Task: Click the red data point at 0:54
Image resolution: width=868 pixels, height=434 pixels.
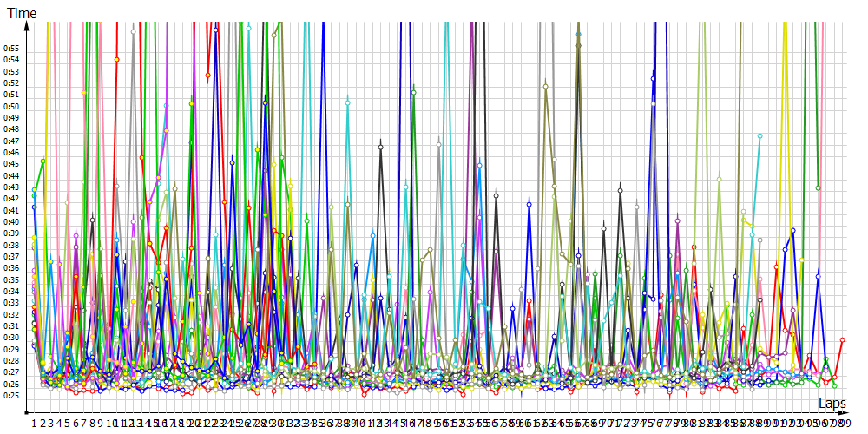Action: click(116, 59)
